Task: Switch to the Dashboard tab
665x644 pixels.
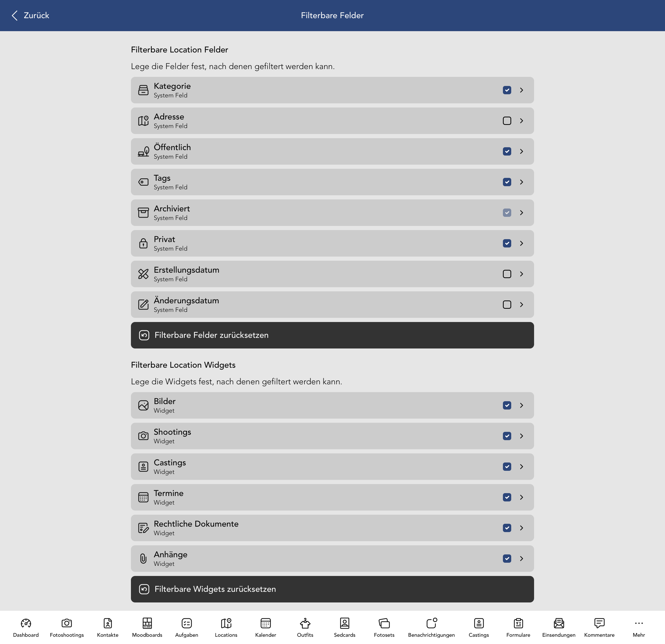Action: tap(25, 627)
